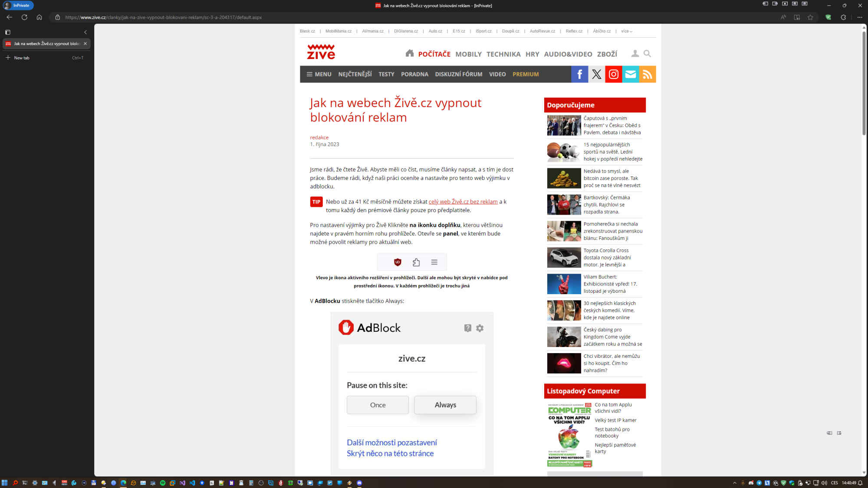Open the Instagram icon link

pyautogui.click(x=613, y=74)
